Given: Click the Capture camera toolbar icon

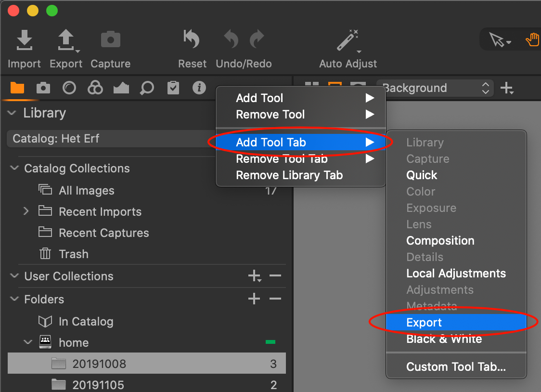Looking at the screenshot, I should tap(110, 39).
